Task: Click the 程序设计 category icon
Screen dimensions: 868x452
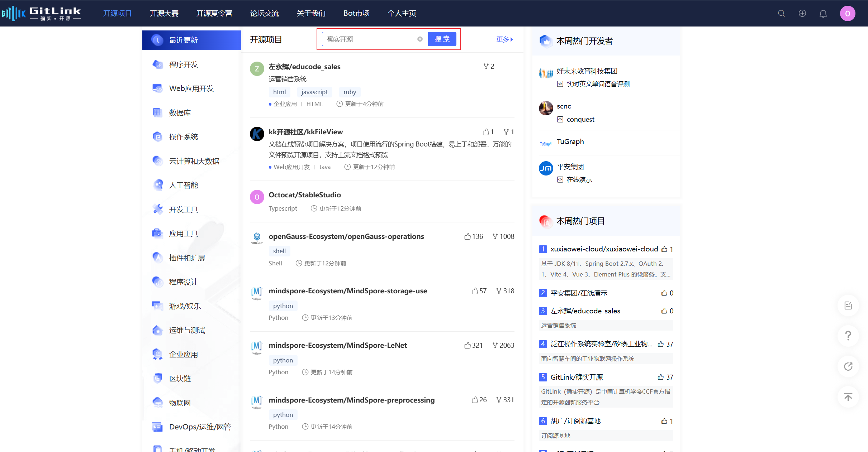Action: point(157,282)
